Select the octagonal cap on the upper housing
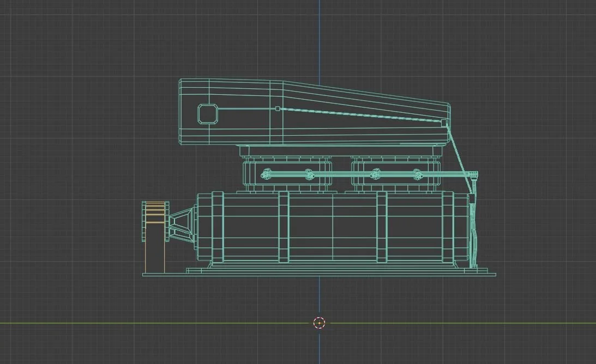 pyautogui.click(x=208, y=114)
